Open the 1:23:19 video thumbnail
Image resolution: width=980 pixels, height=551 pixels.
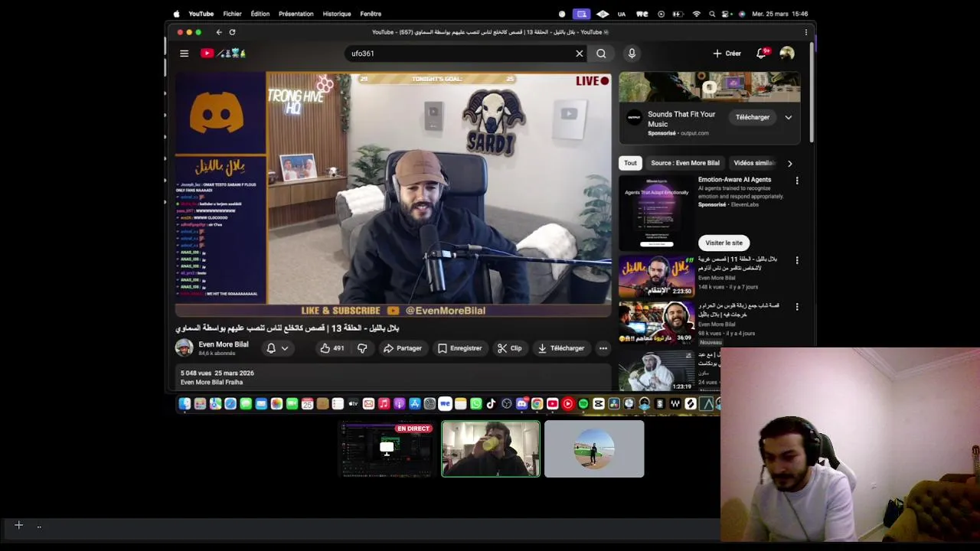click(x=656, y=370)
